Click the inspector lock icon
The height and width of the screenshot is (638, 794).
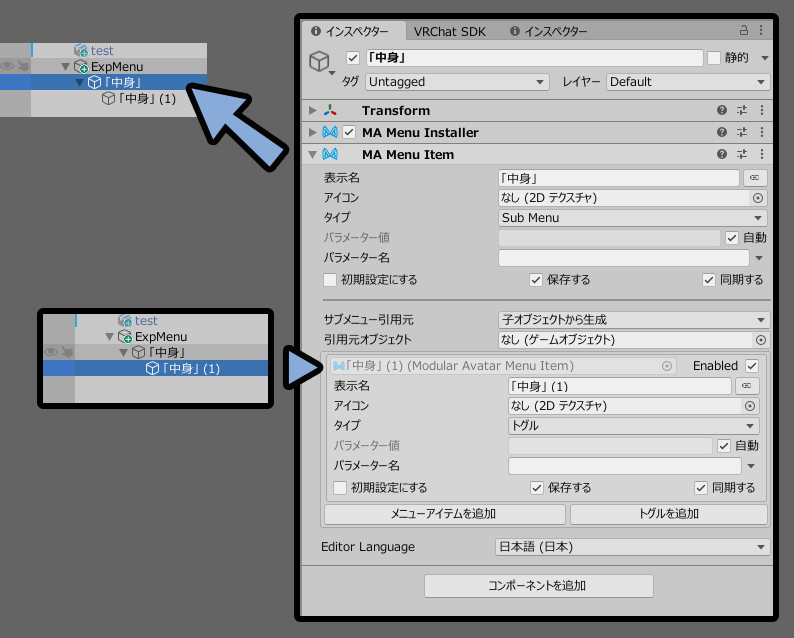pyautogui.click(x=743, y=30)
